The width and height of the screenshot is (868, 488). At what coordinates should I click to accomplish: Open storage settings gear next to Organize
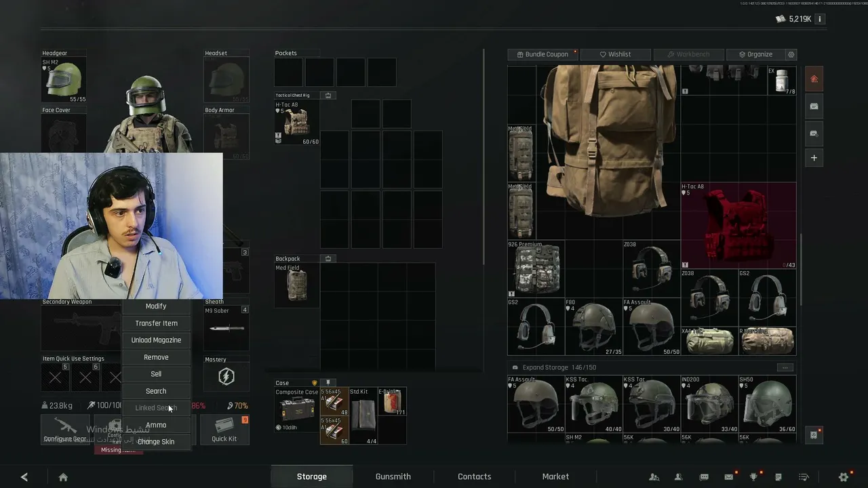click(x=791, y=54)
